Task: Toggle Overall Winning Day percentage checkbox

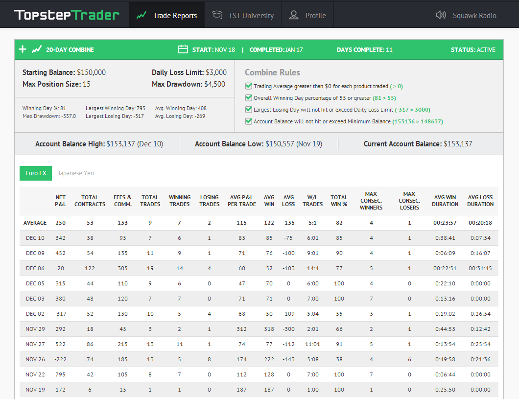Action: click(249, 97)
